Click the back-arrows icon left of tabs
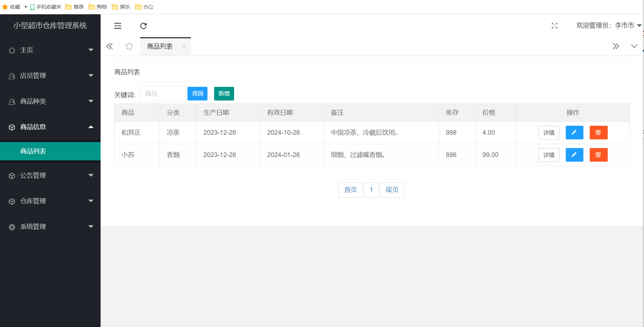This screenshot has width=644, height=327. (110, 46)
